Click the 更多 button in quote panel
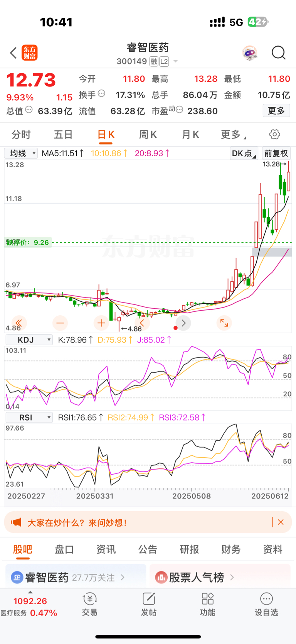Screen dimensions: 296x644 pos(276,111)
